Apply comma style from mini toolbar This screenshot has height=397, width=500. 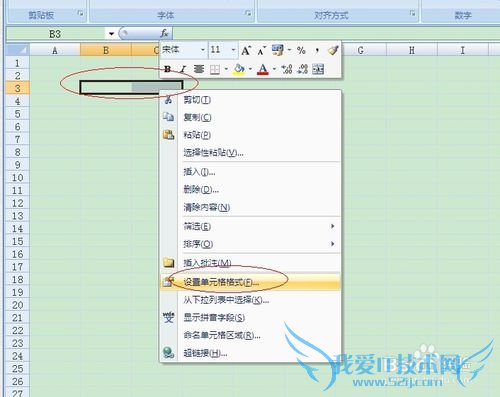click(x=317, y=50)
